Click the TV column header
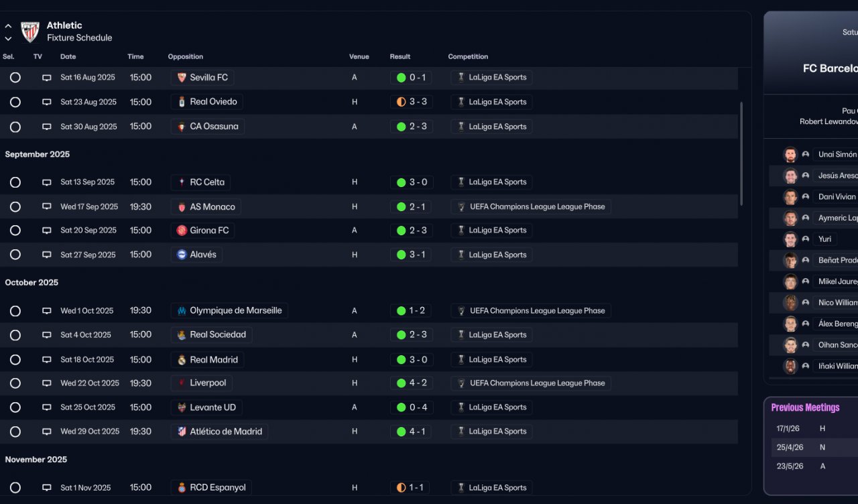 pos(38,57)
